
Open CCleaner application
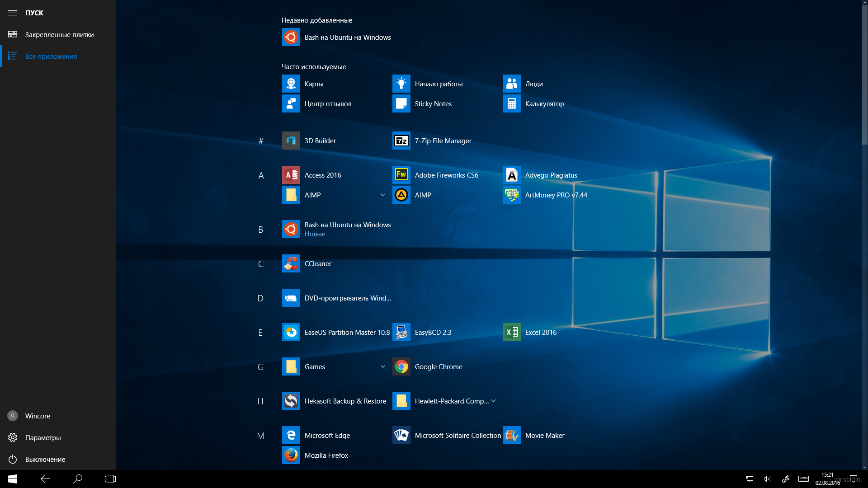(x=317, y=263)
